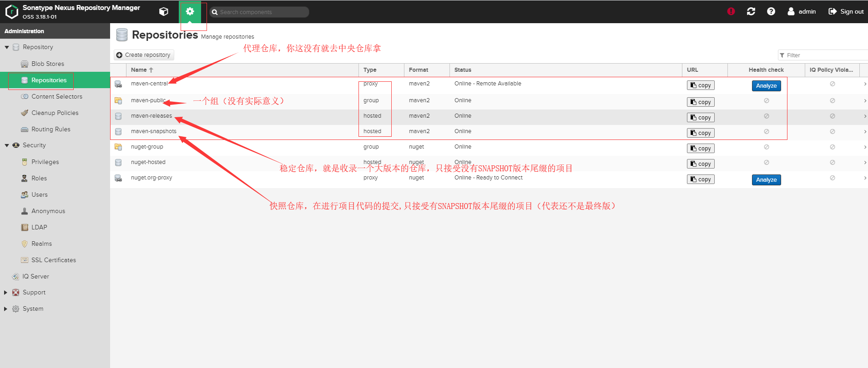Click the System gear icon in sidebar
The image size is (868, 368).
(16, 309)
